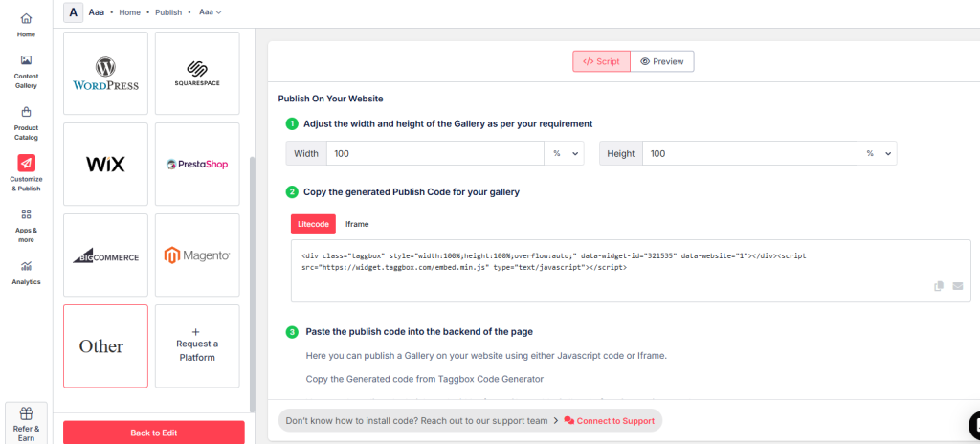The width and height of the screenshot is (980, 444).
Task: Go to Publish breadcrumb link
Action: point(168,11)
